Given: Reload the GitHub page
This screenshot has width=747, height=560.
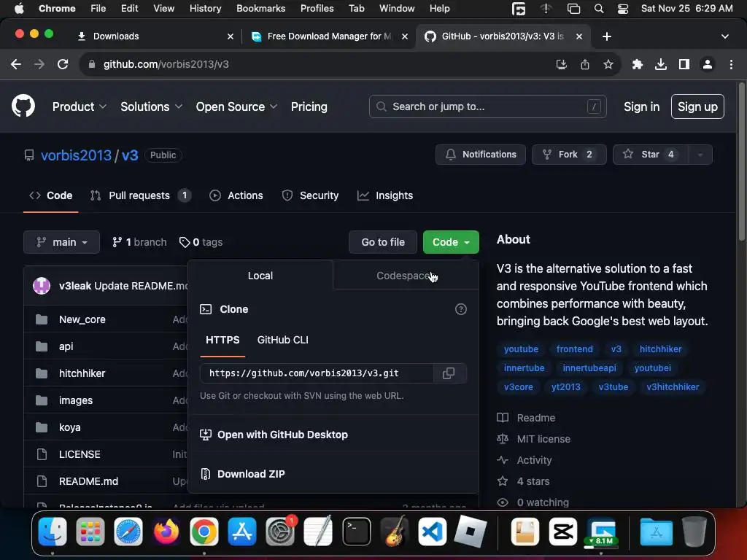Looking at the screenshot, I should 63,64.
